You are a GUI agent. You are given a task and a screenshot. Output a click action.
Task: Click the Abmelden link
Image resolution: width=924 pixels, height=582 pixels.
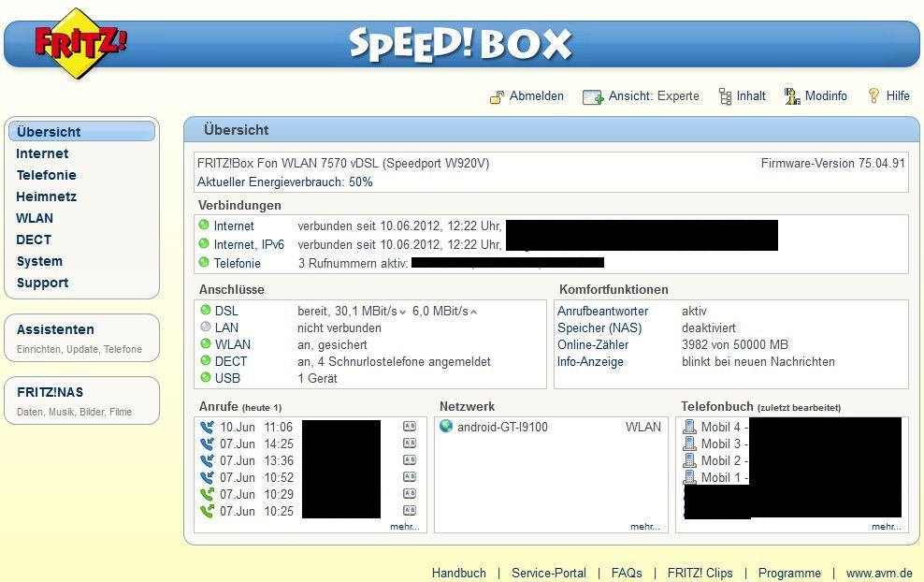tap(536, 96)
